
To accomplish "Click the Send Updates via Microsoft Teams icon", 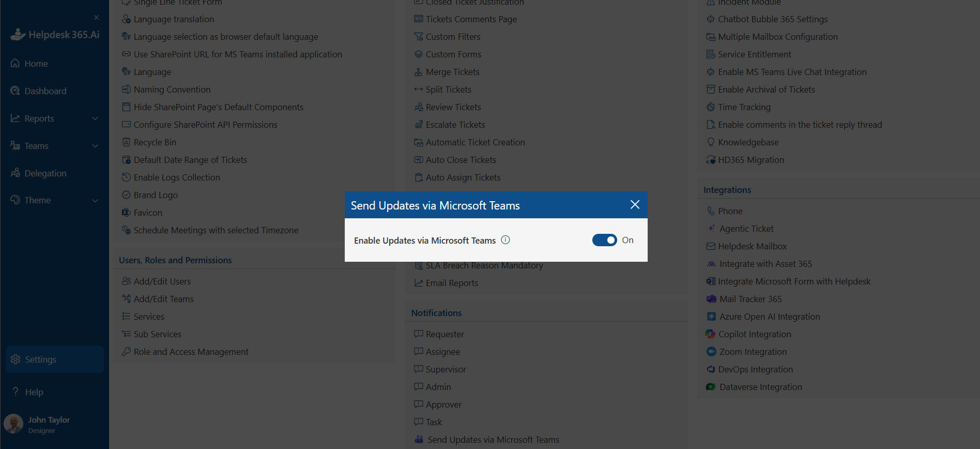I will (419, 439).
